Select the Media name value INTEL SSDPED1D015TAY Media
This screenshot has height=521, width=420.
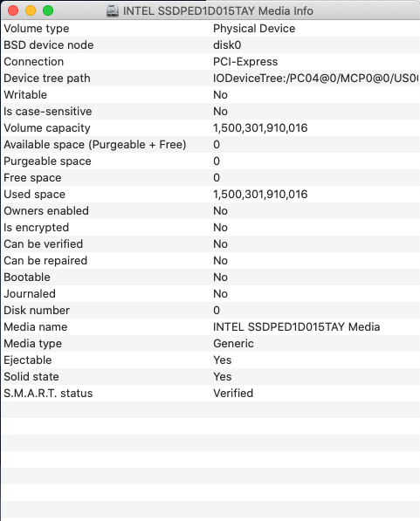[297, 327]
